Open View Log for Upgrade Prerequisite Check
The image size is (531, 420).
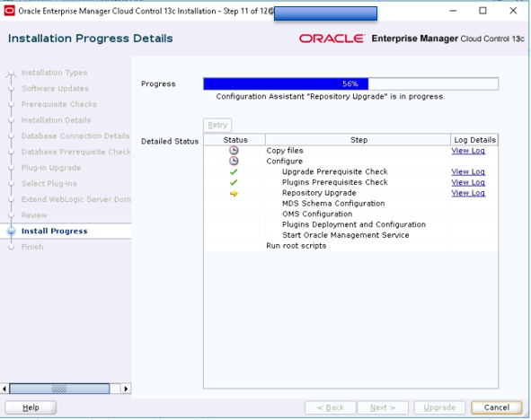(x=468, y=171)
